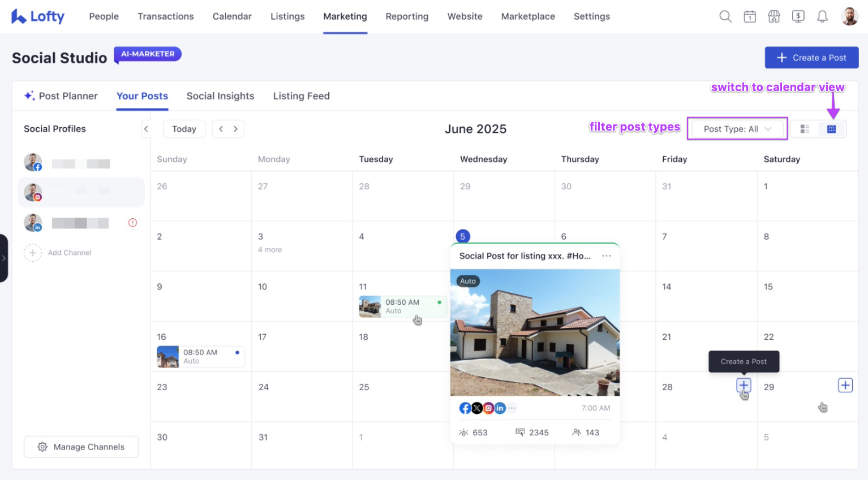The width and height of the screenshot is (868, 480).
Task: Click the dollar billing icon
Action: pos(798,16)
